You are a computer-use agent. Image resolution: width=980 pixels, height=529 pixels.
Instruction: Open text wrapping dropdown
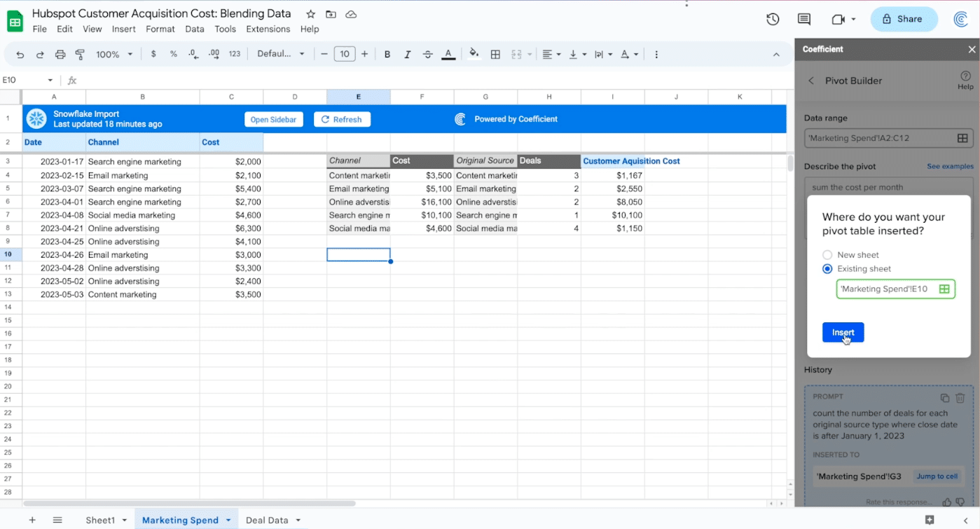[603, 54]
